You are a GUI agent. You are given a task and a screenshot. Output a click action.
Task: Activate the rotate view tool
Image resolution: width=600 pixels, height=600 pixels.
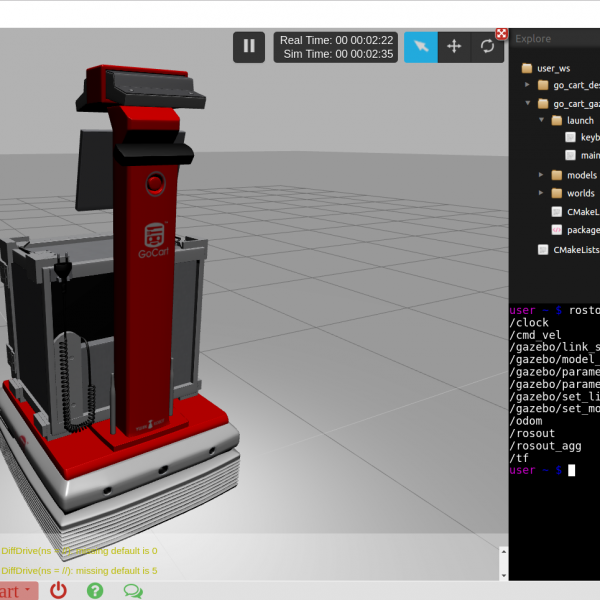tap(487, 47)
